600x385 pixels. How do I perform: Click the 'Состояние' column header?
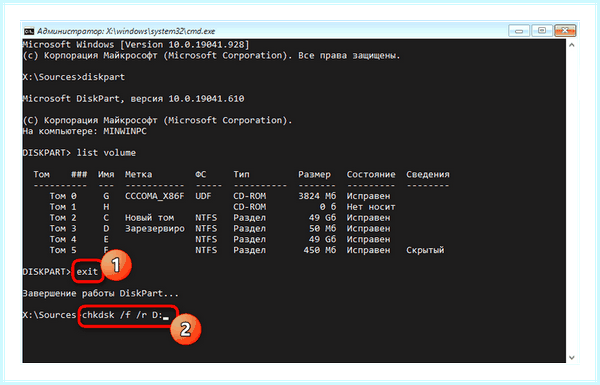[x=371, y=175]
